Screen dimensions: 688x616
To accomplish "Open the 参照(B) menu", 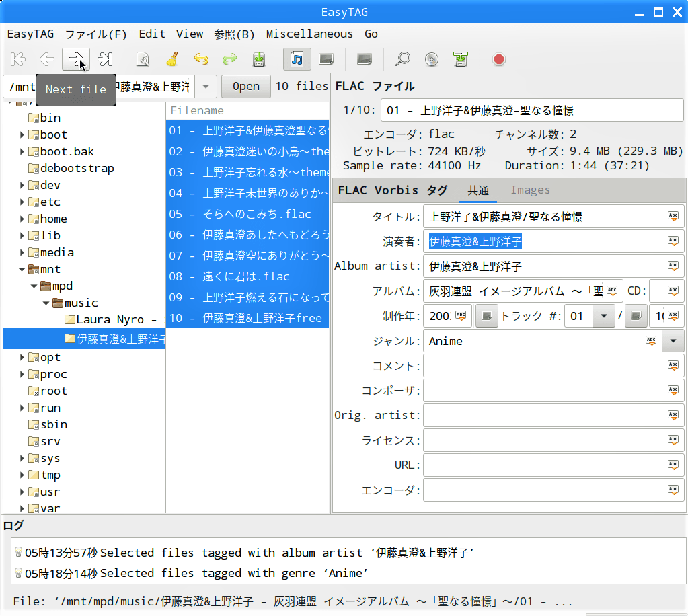I will pyautogui.click(x=234, y=34).
